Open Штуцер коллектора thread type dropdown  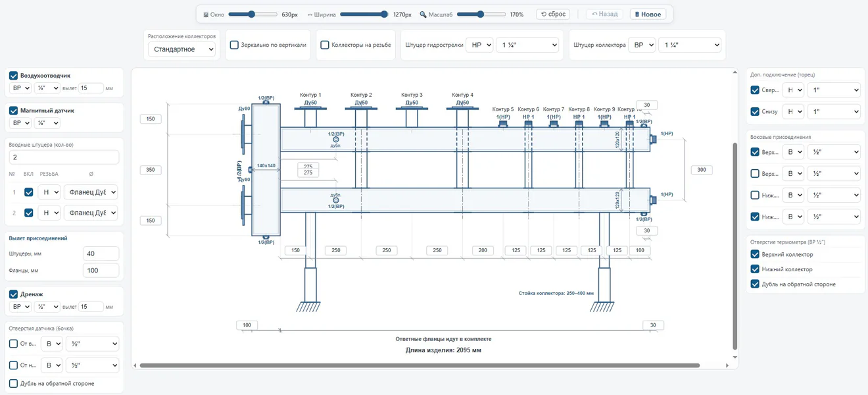[642, 45]
